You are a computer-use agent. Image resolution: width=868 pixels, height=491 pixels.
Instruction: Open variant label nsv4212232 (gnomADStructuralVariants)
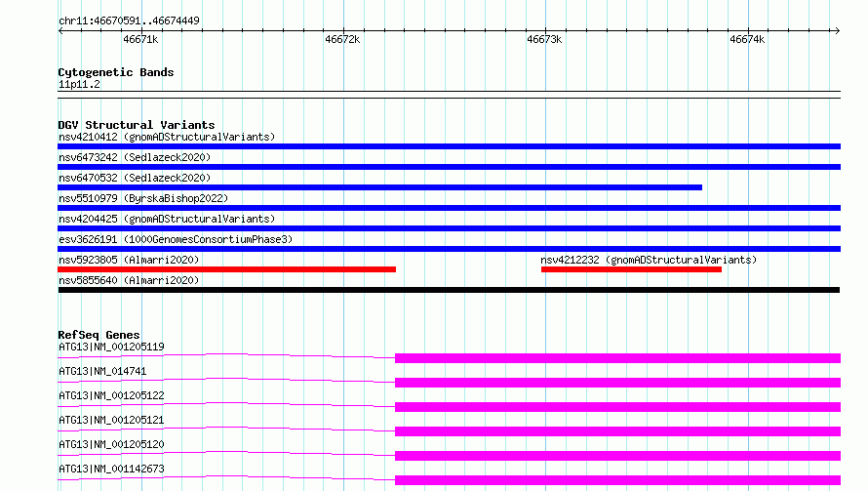(x=649, y=260)
